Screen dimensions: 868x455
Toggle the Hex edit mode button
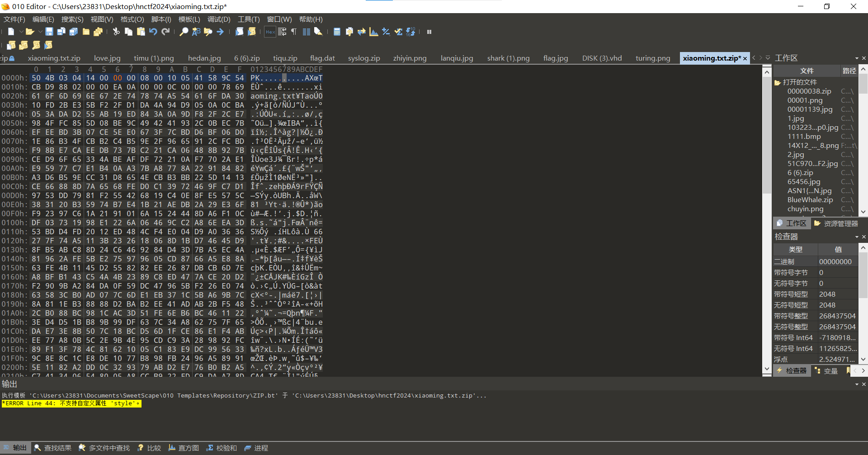coord(270,32)
